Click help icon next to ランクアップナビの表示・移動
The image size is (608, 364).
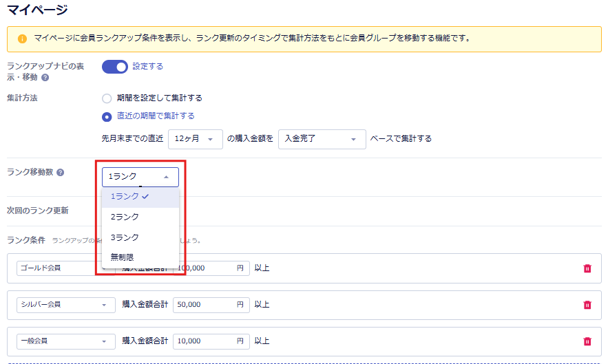click(45, 78)
